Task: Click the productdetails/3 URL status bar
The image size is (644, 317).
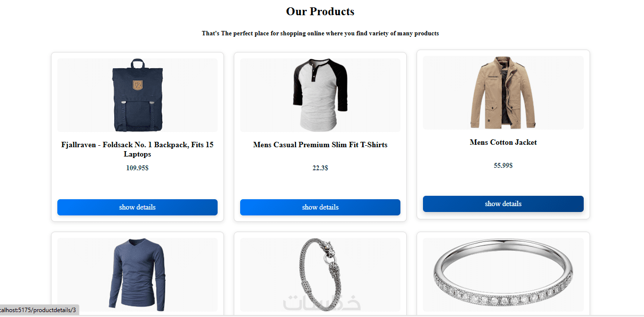Action: 38,310
